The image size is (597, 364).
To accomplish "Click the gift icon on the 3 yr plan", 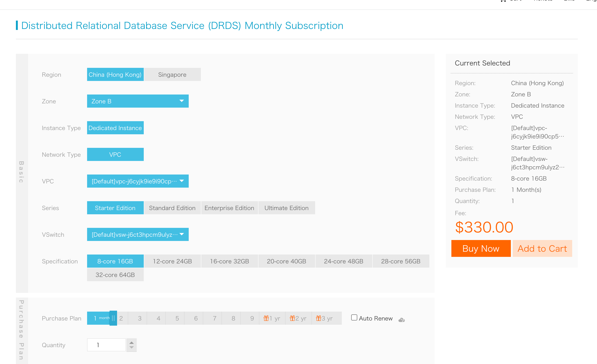I will (x=319, y=318).
